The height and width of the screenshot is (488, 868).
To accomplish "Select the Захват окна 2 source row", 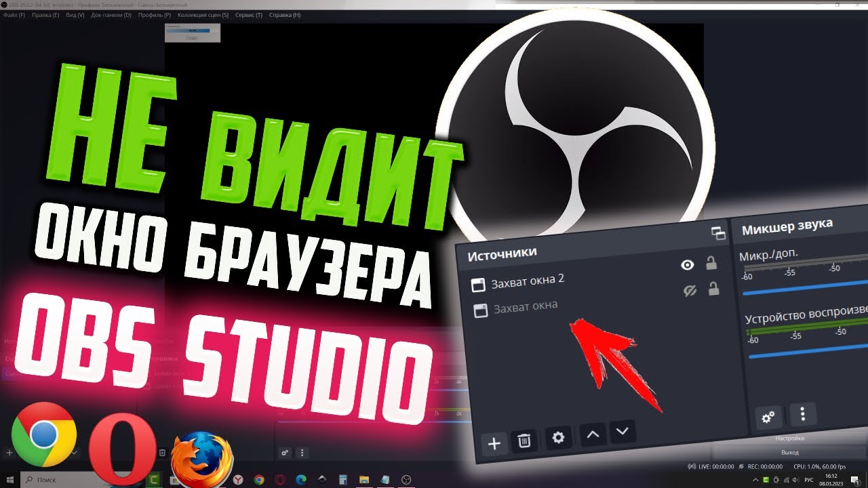I will tap(595, 274).
